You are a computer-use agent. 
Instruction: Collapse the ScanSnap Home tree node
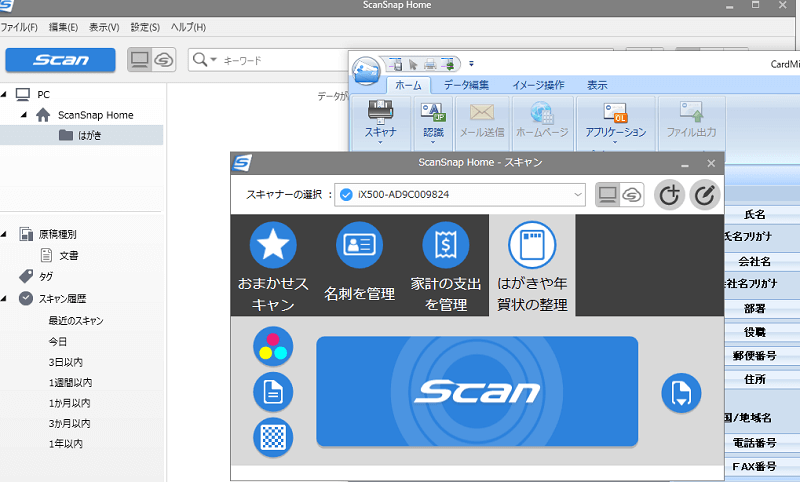click(x=23, y=115)
